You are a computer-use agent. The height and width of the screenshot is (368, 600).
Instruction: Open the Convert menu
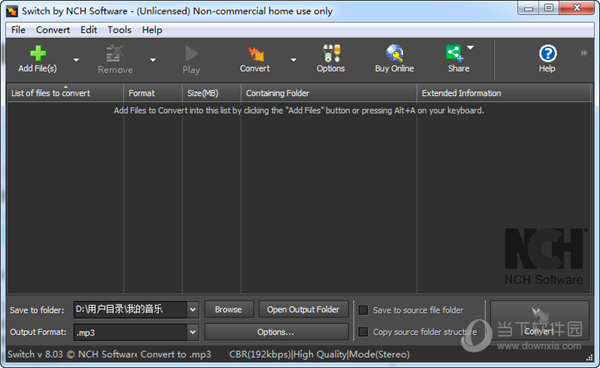(x=53, y=30)
